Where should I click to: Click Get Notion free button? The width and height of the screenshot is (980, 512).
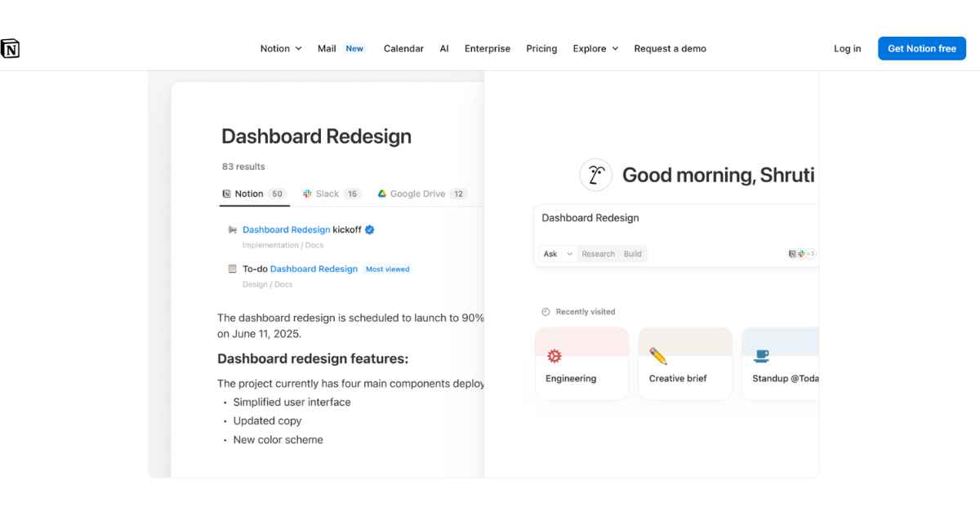click(x=922, y=48)
